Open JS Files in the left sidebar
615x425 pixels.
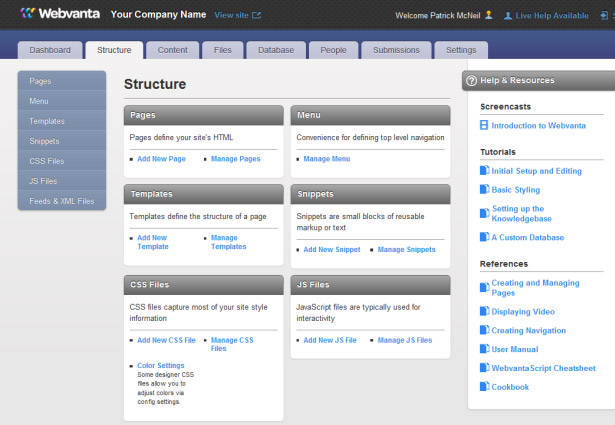coord(62,181)
